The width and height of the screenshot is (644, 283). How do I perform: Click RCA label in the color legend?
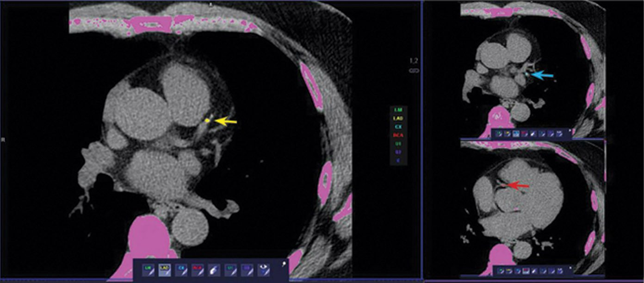(x=397, y=135)
